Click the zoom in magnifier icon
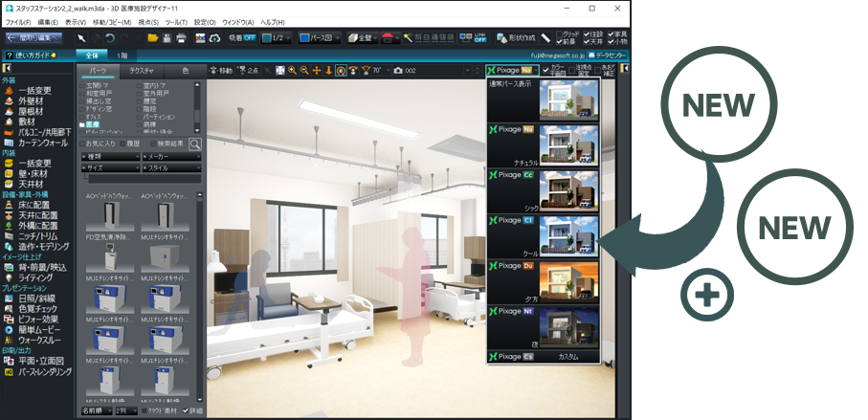868x420 pixels. click(x=292, y=71)
